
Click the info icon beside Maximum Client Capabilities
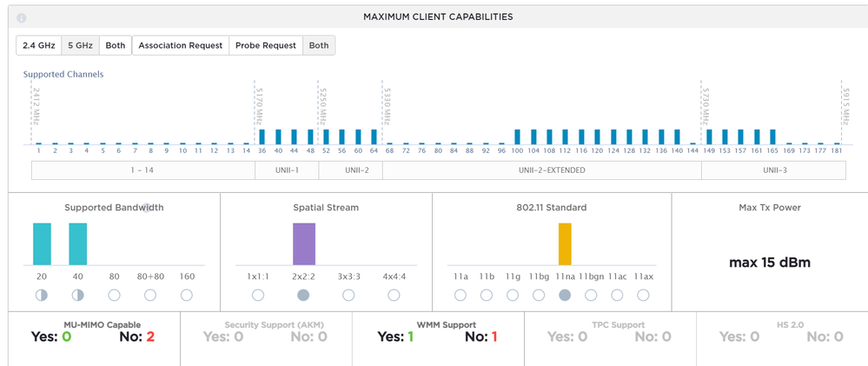click(22, 17)
